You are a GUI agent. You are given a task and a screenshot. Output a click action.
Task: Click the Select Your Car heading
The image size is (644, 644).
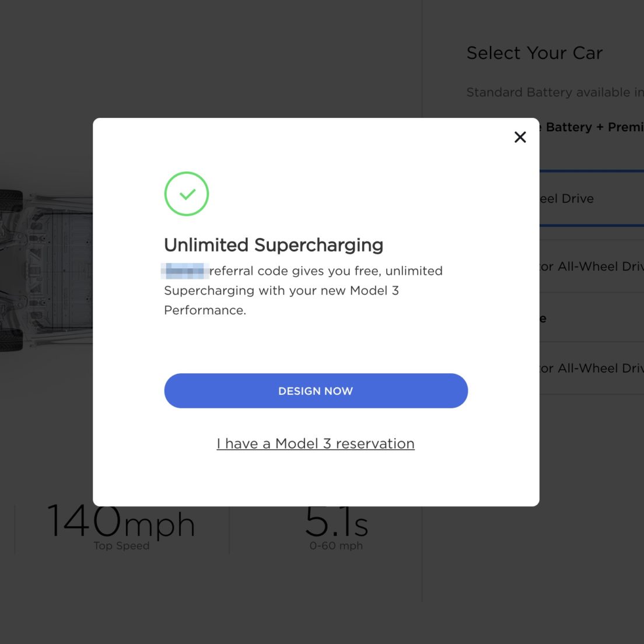tap(534, 53)
